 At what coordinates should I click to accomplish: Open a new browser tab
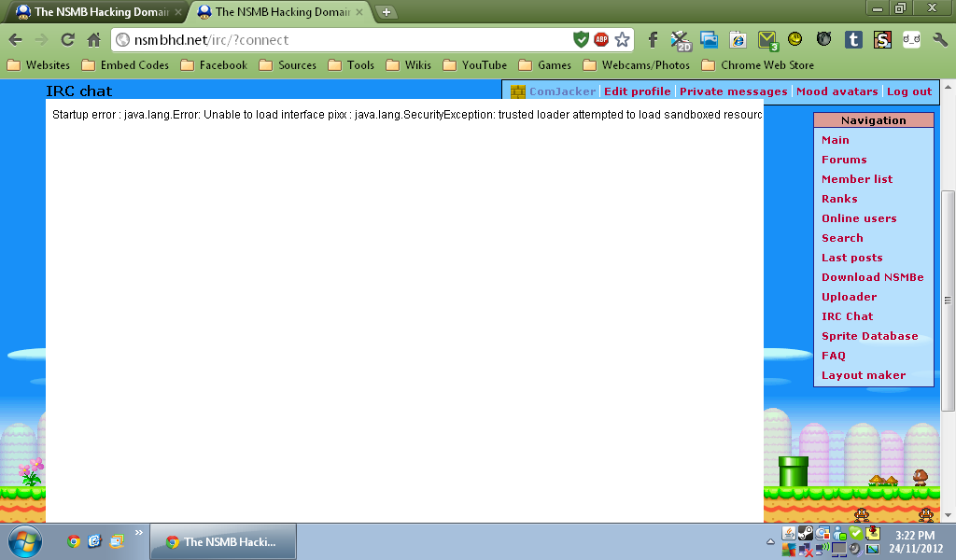[x=387, y=12]
